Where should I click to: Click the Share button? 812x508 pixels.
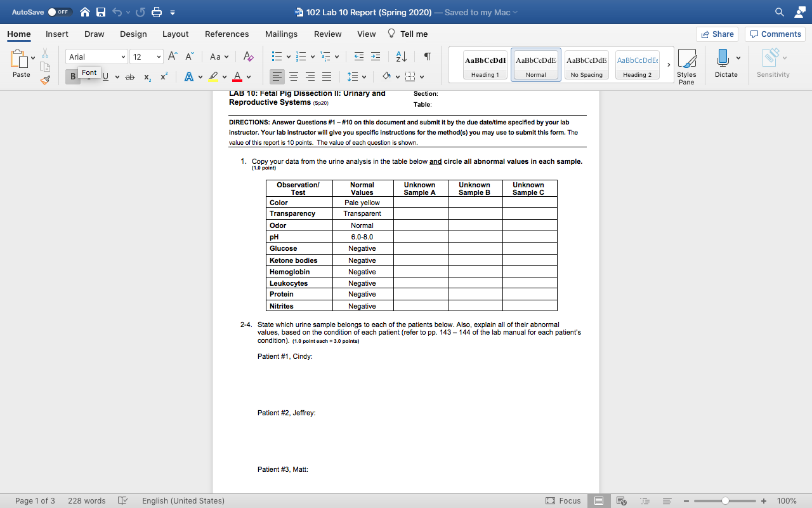coord(717,34)
